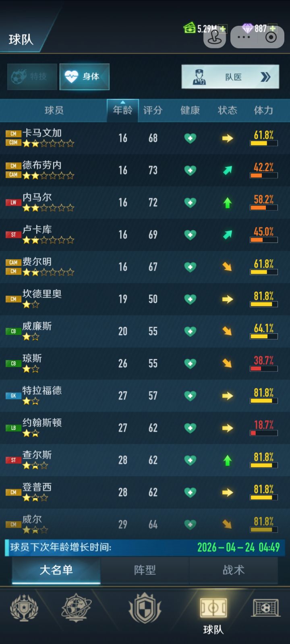290x644 pixels.
Task: Tap the three-dots more options button
Action: pos(244,37)
